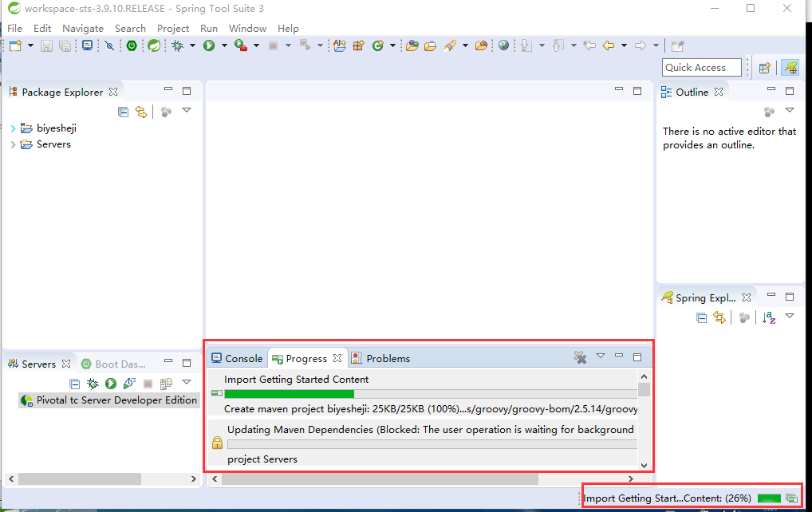Image resolution: width=812 pixels, height=512 pixels.
Task: Open the Search flashlight dropdown arrow
Action: pyautogui.click(x=465, y=45)
